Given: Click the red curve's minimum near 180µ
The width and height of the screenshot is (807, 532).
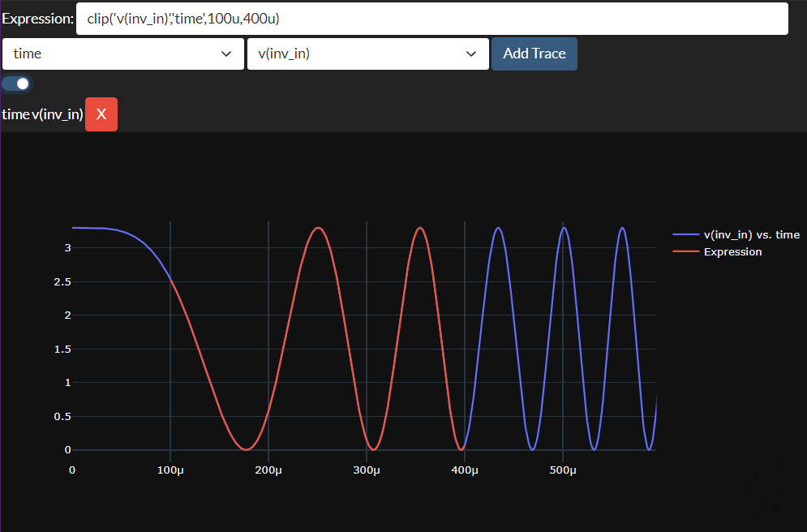Looking at the screenshot, I should click(247, 449).
